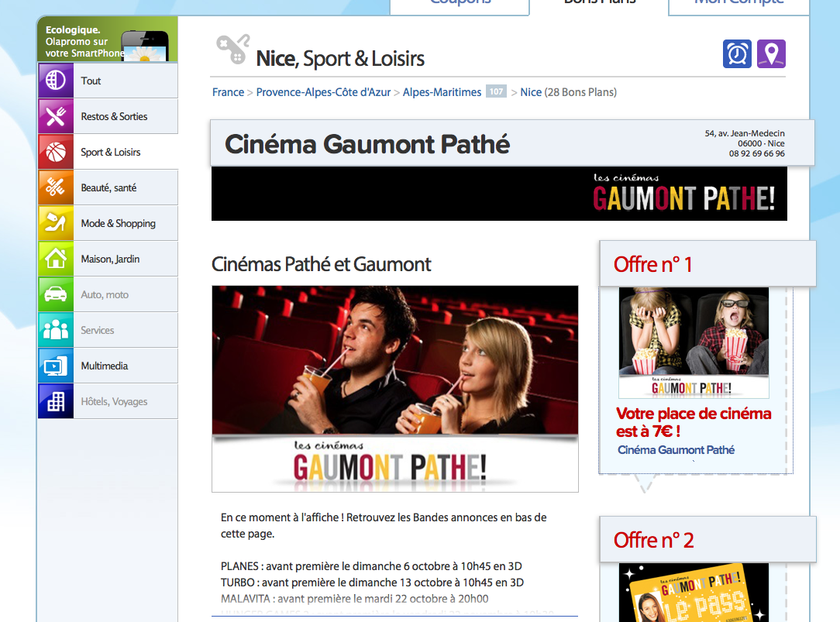
Task: Click the Offre n° 2 heading
Action: click(x=653, y=540)
